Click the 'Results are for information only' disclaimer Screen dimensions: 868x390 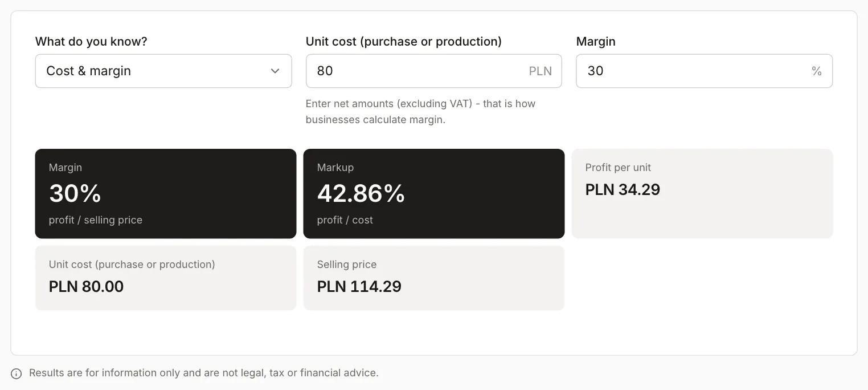(x=204, y=373)
